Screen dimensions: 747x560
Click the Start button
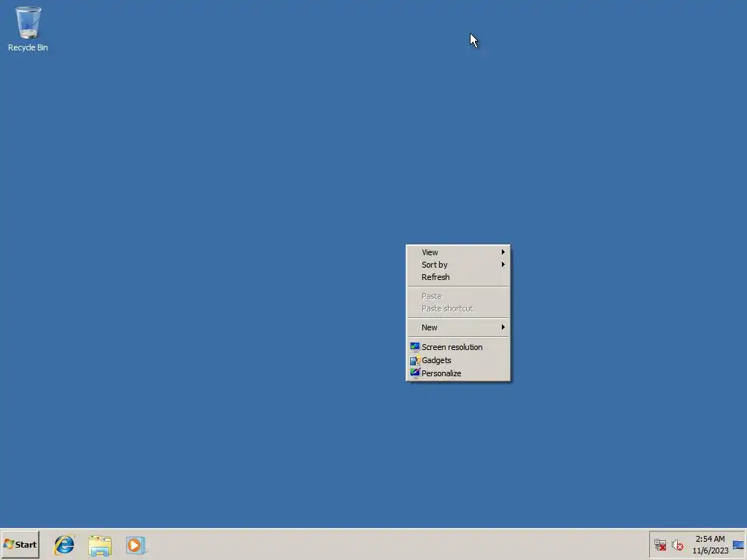click(x=20, y=544)
